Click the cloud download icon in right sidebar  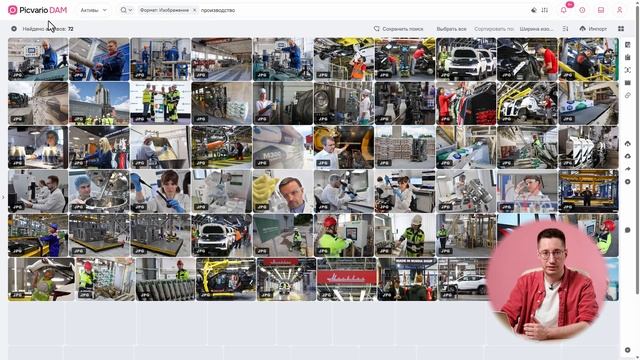point(628,156)
